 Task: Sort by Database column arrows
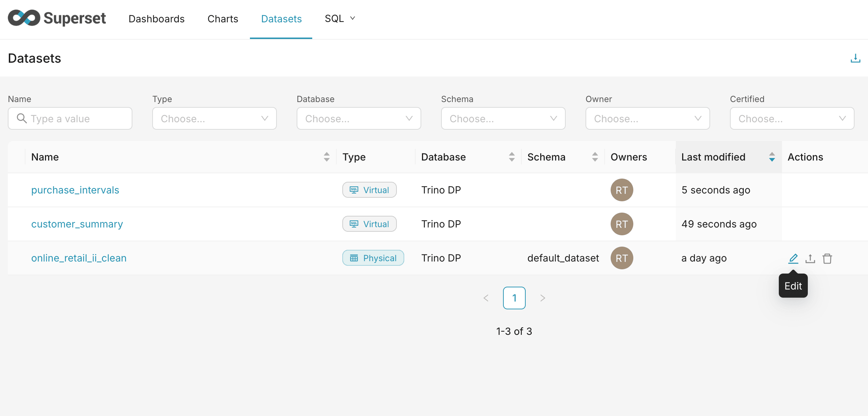coord(512,157)
